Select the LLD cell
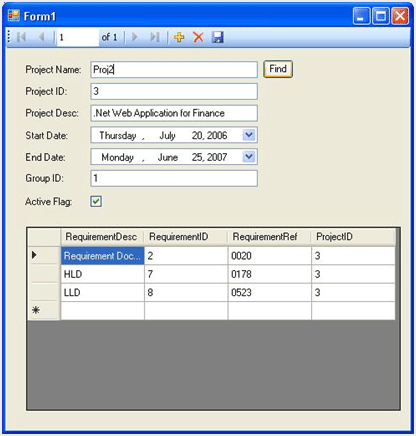The width and height of the screenshot is (416, 436). [102, 293]
